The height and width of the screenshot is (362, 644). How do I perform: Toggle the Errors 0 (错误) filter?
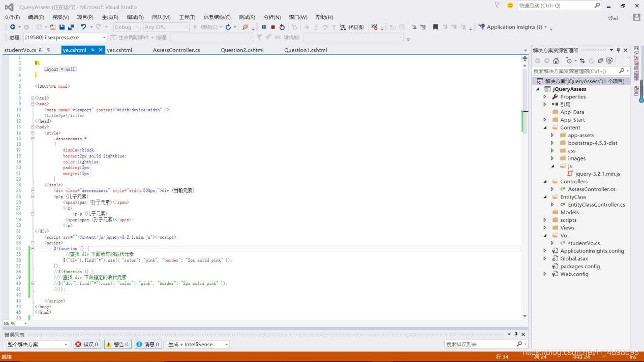[87, 344]
